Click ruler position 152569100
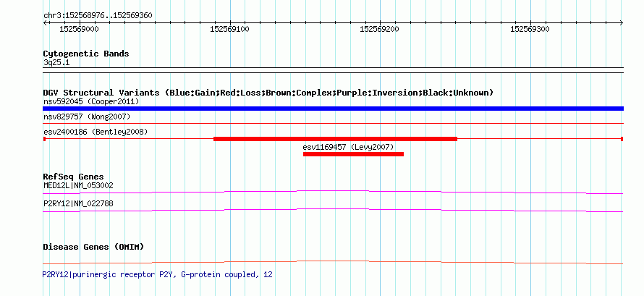Viewport: 644px width, 296px height. click(x=229, y=29)
